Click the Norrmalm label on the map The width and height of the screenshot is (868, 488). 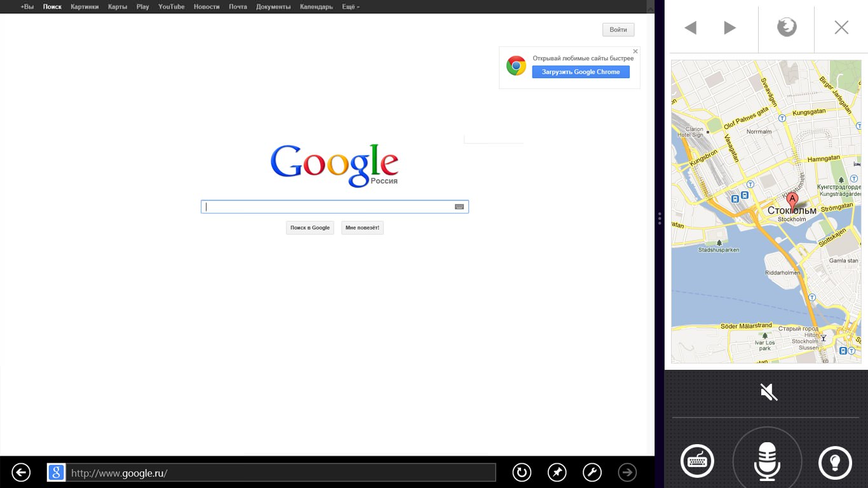coord(759,132)
